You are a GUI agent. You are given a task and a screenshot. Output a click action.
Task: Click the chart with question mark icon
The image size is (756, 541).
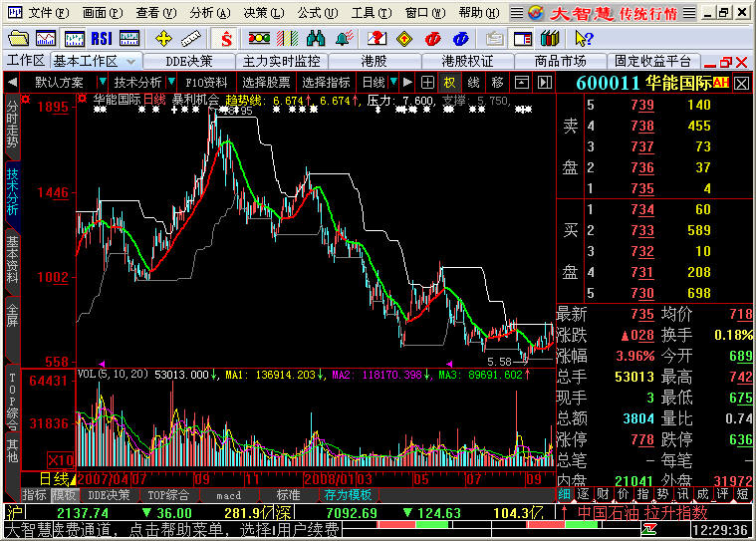[378, 38]
